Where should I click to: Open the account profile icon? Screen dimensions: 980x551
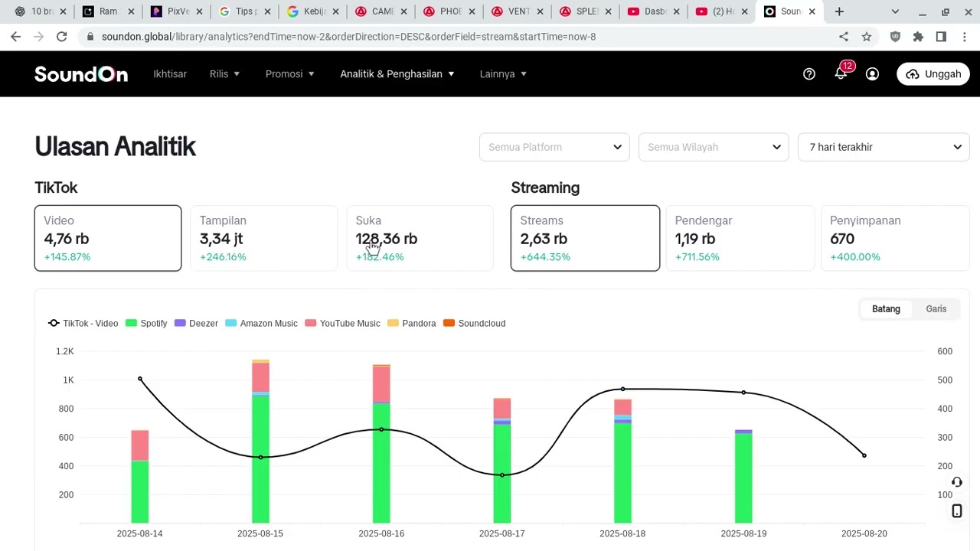pyautogui.click(x=872, y=73)
